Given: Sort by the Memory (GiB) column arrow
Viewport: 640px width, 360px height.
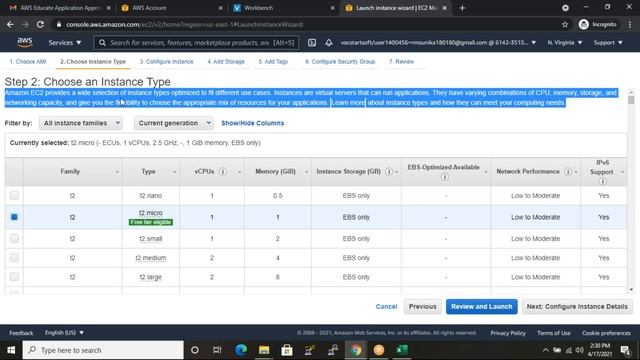Looking at the screenshot, I should click(x=306, y=172).
